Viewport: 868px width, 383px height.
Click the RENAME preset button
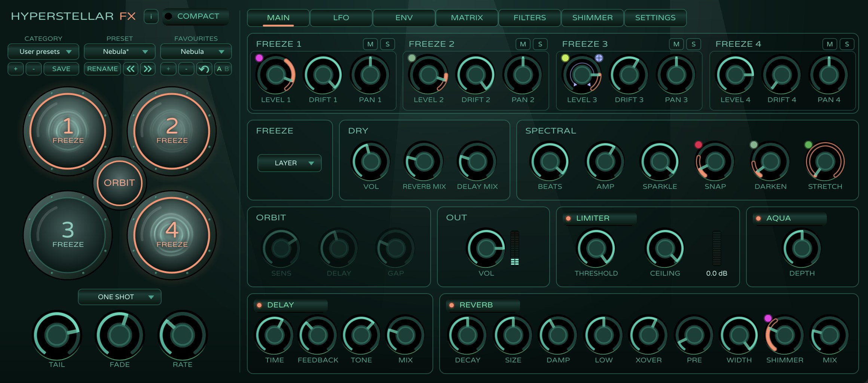click(103, 69)
